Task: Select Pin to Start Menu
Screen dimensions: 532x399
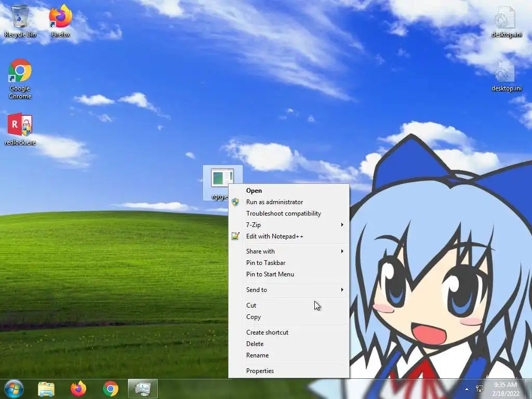Action: (289, 274)
